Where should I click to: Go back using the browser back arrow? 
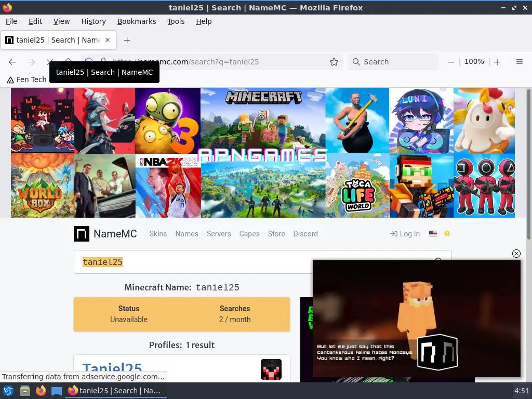pos(12,62)
